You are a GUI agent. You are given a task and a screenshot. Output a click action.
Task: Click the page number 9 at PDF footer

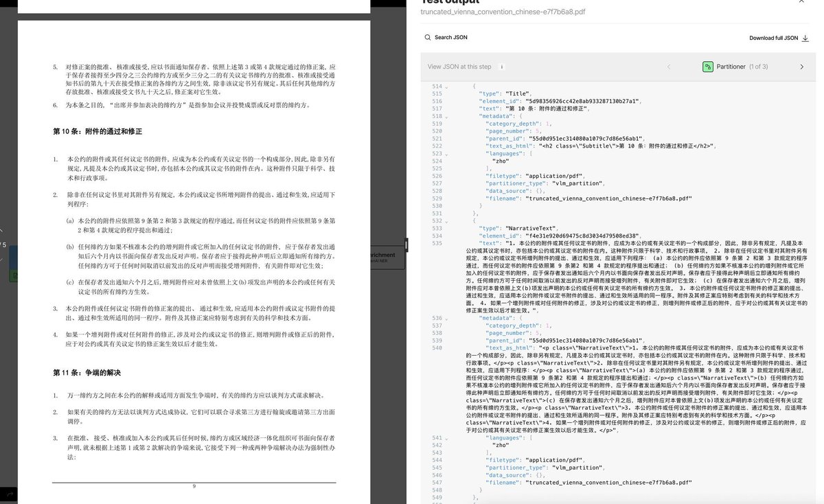tap(194, 486)
